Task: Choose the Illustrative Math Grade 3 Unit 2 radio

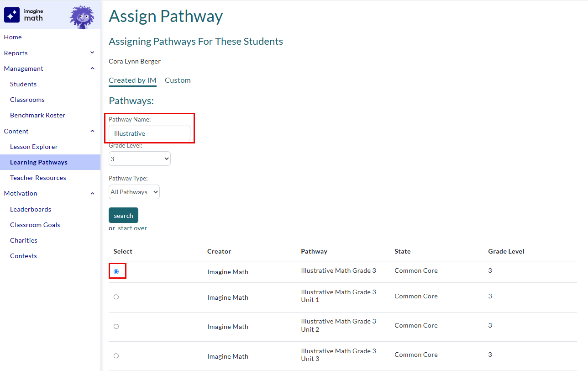Action: [116, 326]
